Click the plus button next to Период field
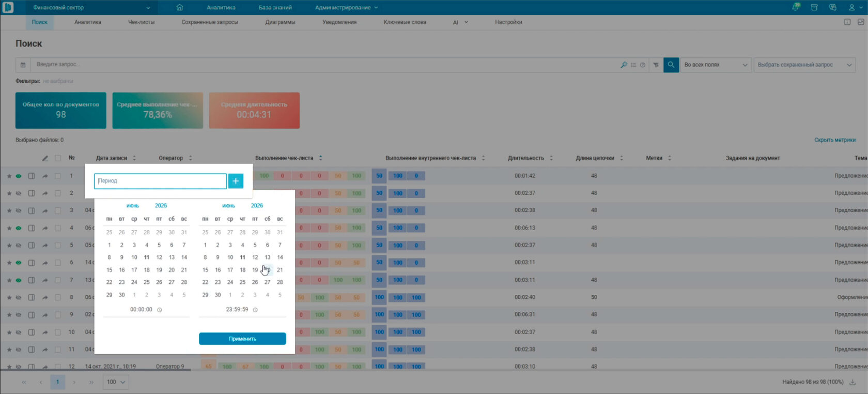 tap(236, 180)
